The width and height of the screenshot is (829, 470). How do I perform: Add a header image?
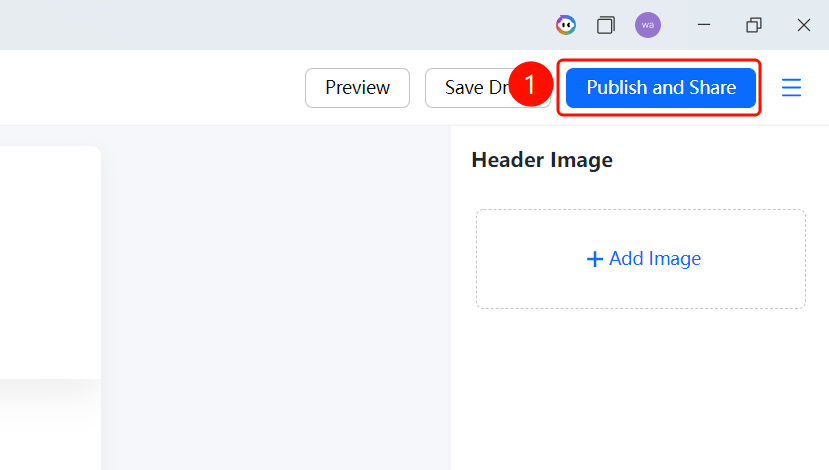click(641, 259)
